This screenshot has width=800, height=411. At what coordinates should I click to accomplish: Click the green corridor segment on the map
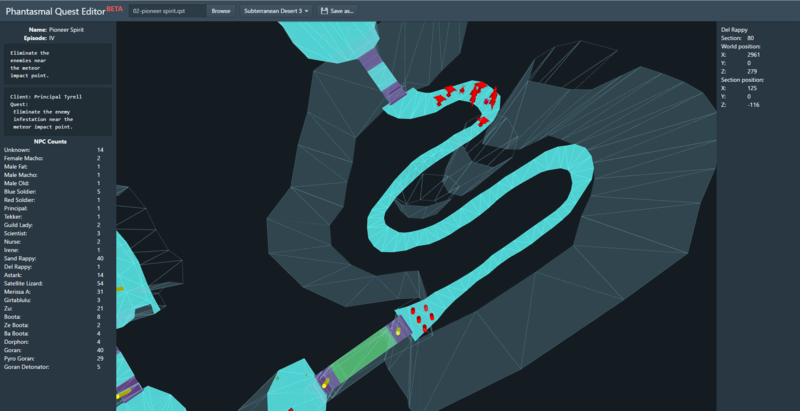[363, 355]
